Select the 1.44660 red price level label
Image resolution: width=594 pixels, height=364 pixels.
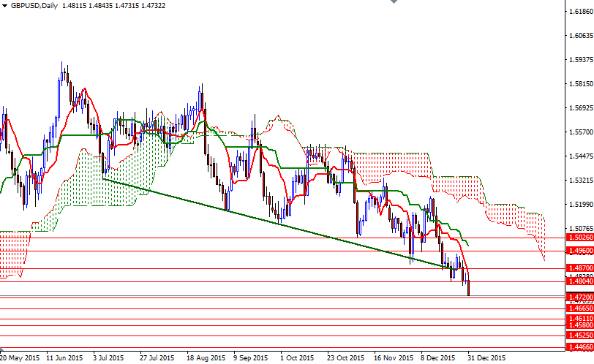[579, 347]
